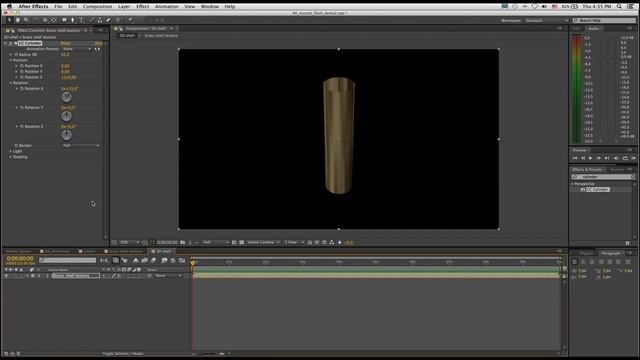
Task: Select the Hand tool
Action: click(x=18, y=20)
